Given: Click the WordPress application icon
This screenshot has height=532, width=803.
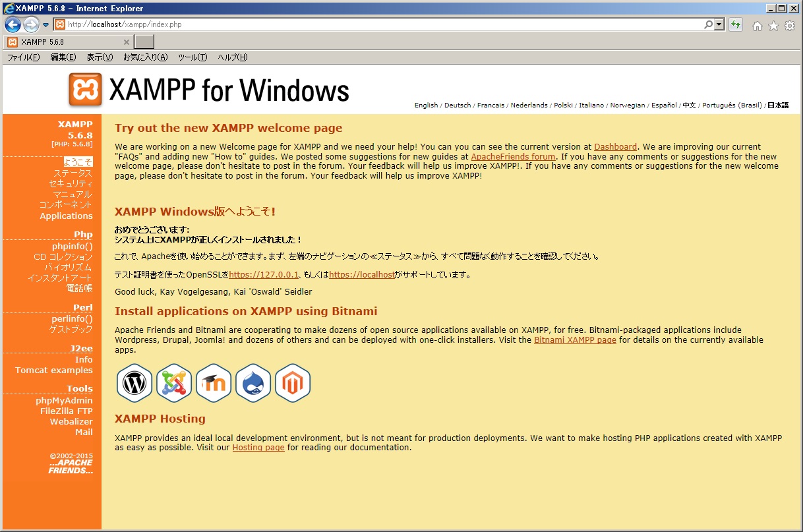Looking at the screenshot, I should (x=134, y=383).
